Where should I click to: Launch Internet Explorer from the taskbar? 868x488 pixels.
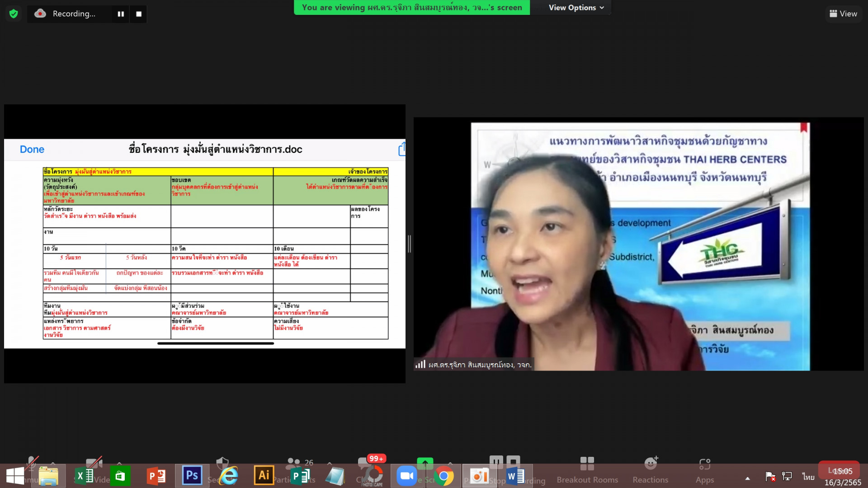(229, 476)
